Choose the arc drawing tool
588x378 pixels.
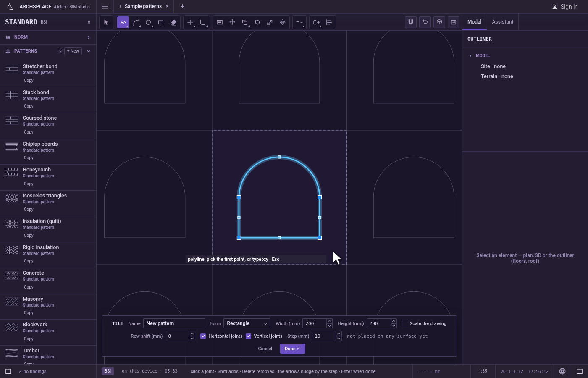136,22
